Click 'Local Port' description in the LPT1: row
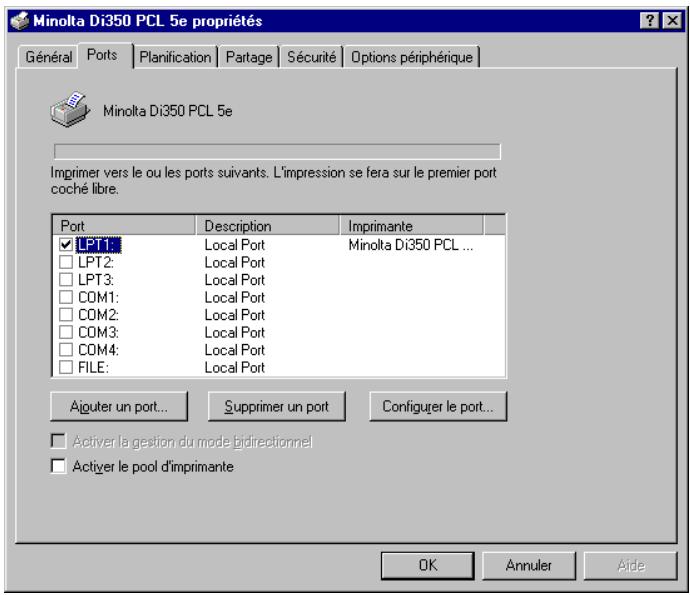This screenshot has width=690, height=595. pos(235,245)
